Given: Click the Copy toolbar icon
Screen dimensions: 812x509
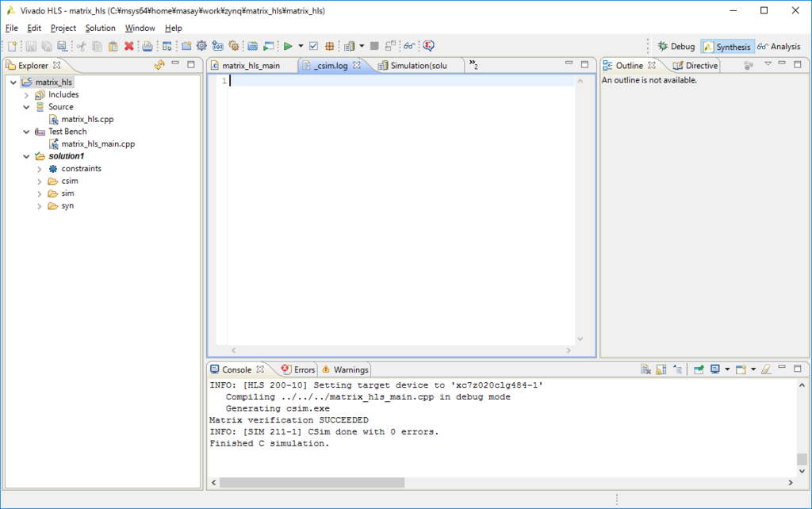Looking at the screenshot, I should point(97,46).
